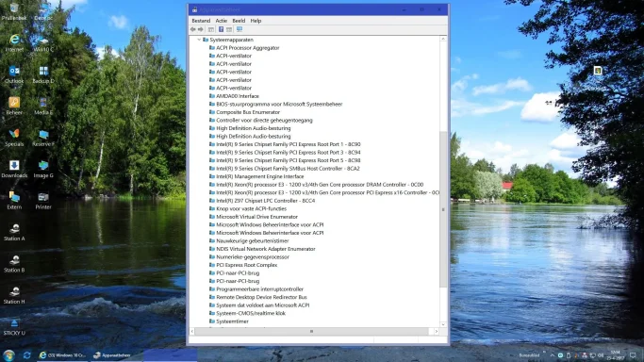Click the Forward arrow in the toolbar
This screenshot has width=644, height=362.
[x=201, y=29]
